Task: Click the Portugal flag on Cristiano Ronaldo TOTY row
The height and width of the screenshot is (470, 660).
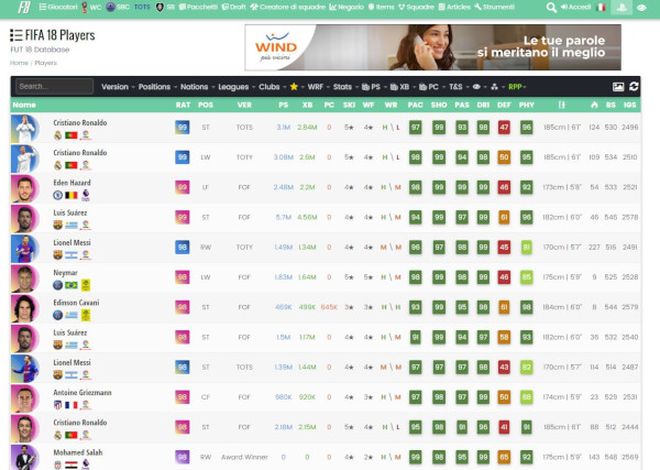Action: pos(71,165)
